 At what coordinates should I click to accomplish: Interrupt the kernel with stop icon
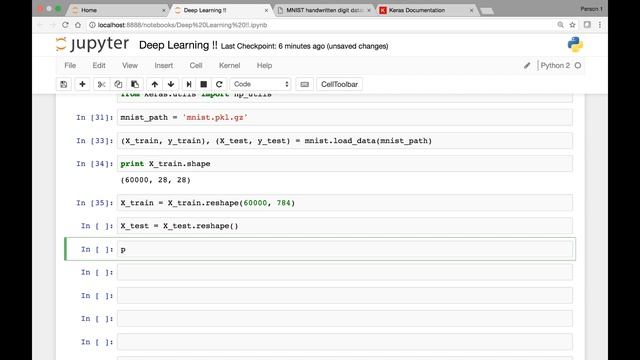[x=204, y=84]
